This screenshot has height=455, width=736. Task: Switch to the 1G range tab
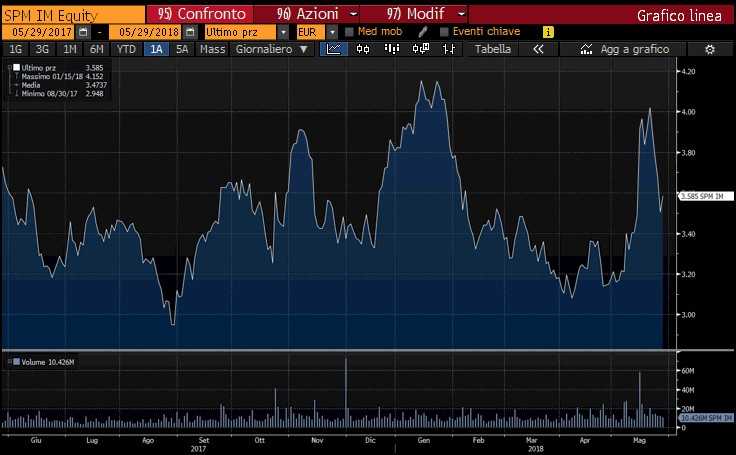coord(15,49)
